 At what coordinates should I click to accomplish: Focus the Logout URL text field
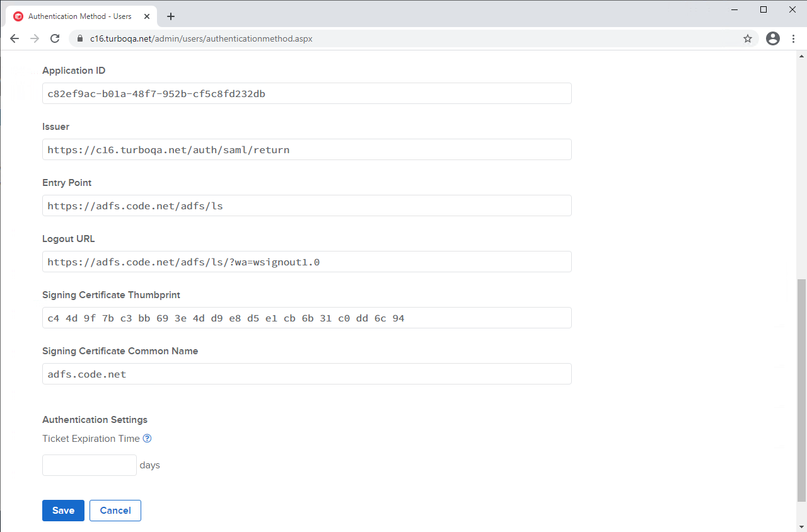point(306,262)
